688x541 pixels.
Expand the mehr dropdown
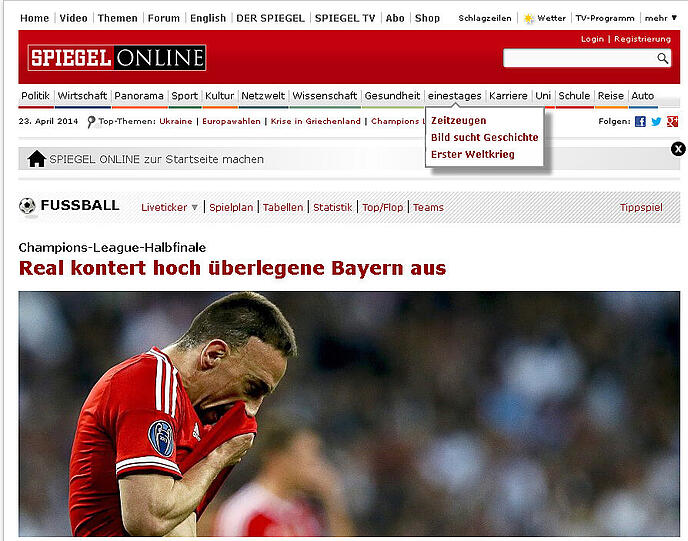click(x=660, y=18)
